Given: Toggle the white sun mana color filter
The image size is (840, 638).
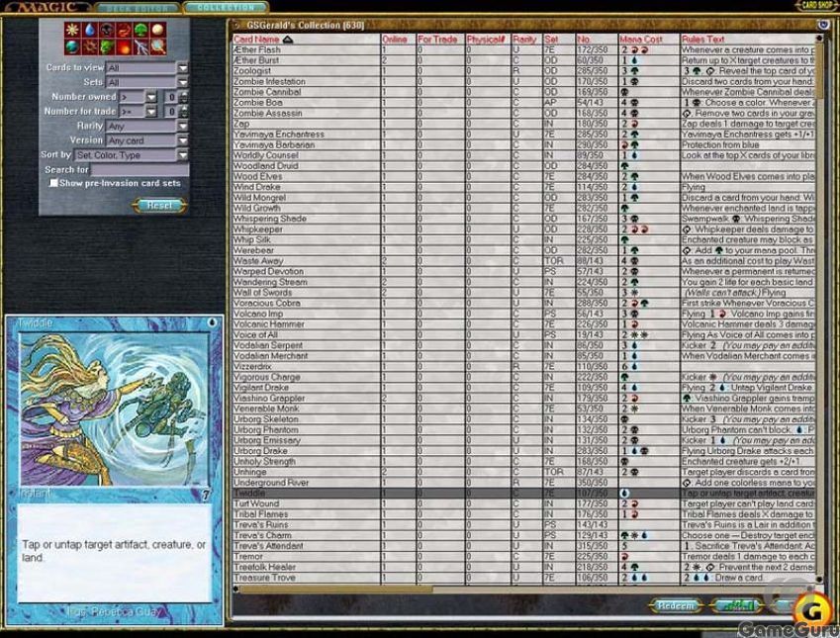Looking at the screenshot, I should point(72,30).
